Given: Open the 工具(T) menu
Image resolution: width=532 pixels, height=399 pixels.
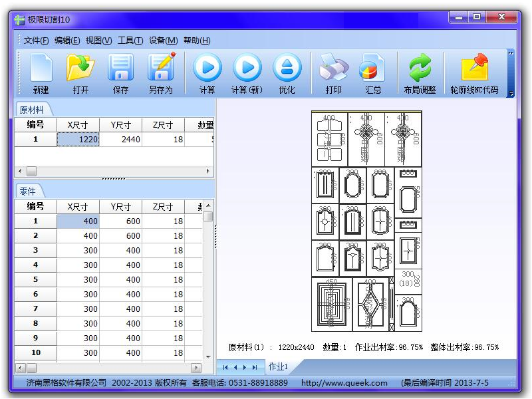Looking at the screenshot, I should click(x=130, y=41).
